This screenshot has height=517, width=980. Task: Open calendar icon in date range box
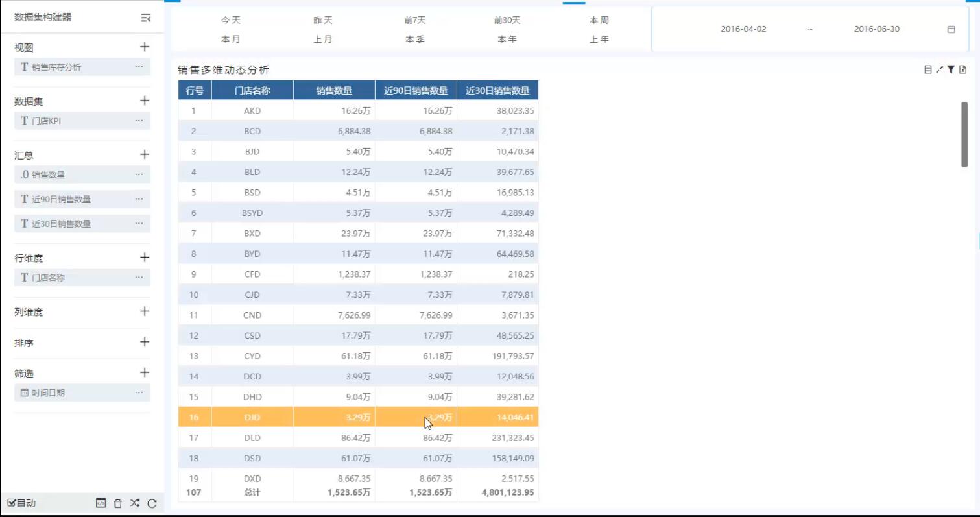click(951, 29)
